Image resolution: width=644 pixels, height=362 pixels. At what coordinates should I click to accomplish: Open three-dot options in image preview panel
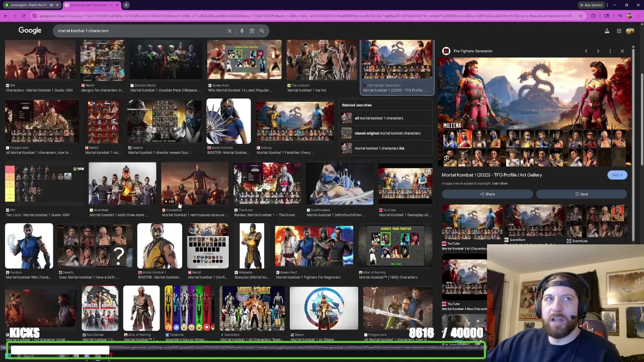[610, 51]
